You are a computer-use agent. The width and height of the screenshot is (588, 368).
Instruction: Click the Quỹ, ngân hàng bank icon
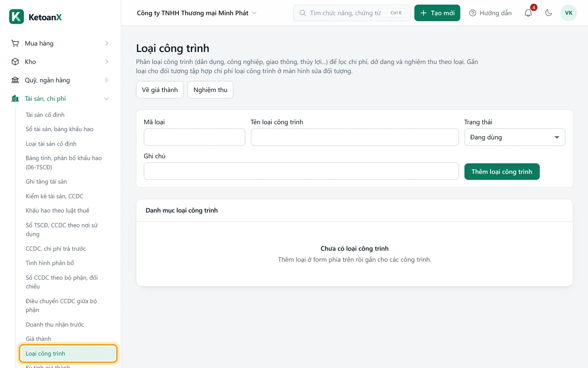pos(15,80)
